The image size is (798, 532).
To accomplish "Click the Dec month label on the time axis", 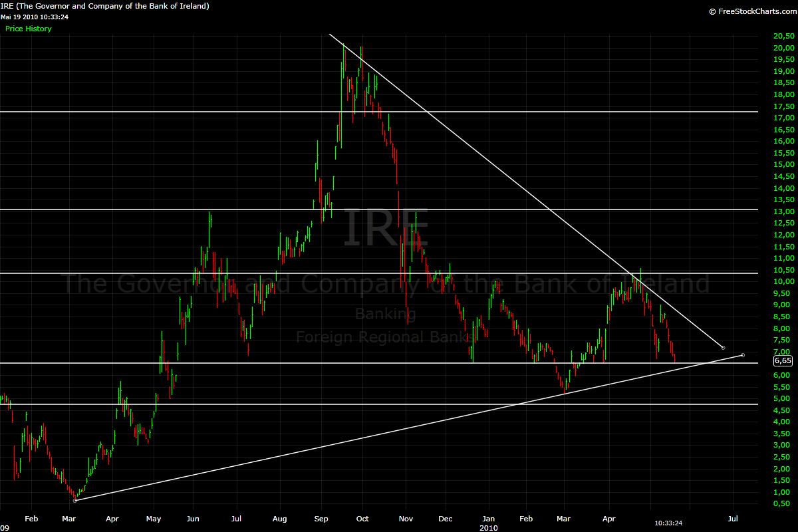I will [445, 517].
